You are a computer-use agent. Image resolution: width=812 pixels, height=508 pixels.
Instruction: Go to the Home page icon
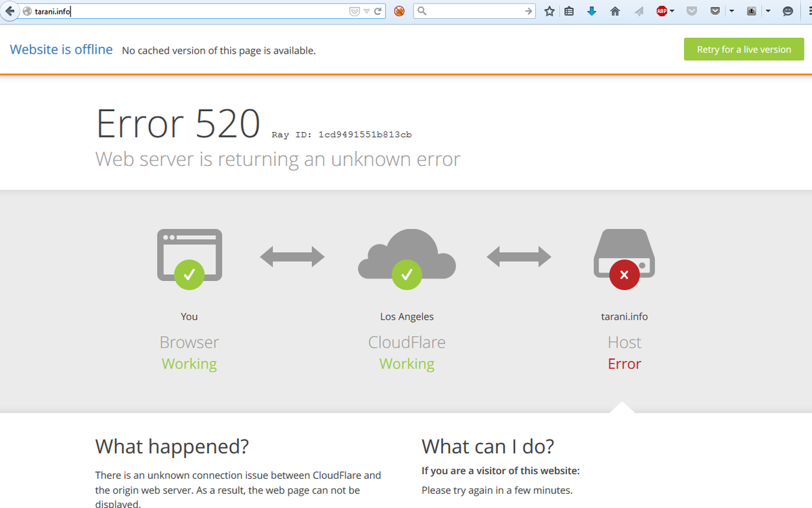tap(615, 11)
